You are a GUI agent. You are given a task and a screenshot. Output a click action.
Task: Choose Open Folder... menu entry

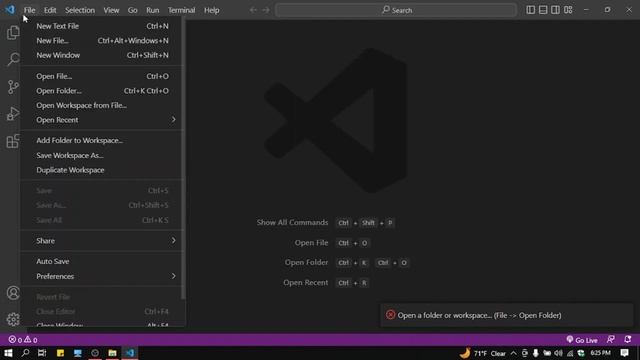[x=102, y=91]
